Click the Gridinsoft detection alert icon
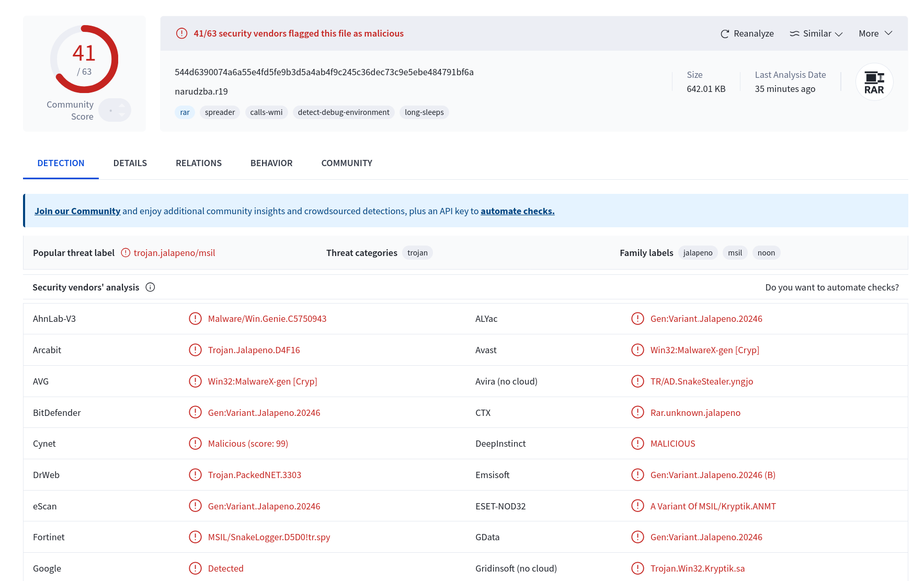Image resolution: width=924 pixels, height=581 pixels. coord(637,568)
